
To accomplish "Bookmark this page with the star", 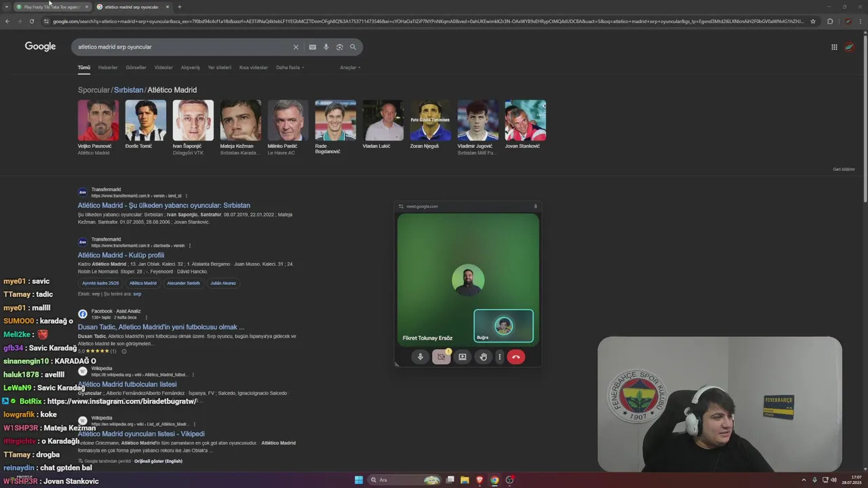I will 813,21.
